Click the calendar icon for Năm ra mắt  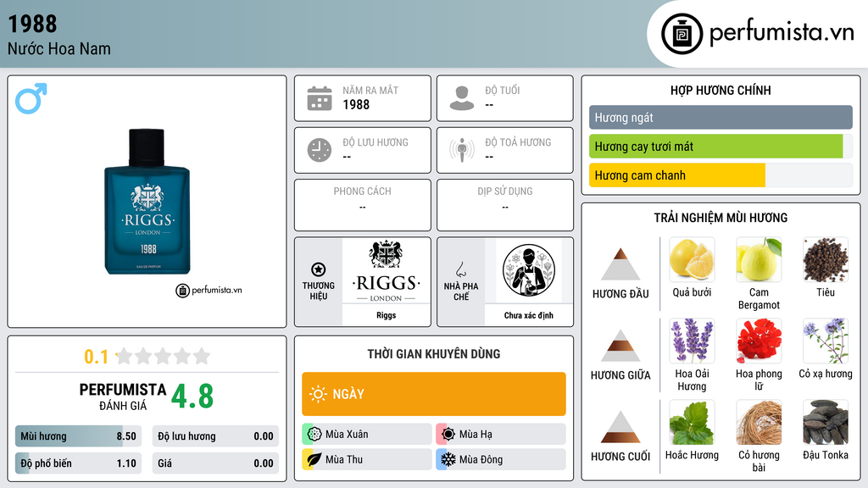pyautogui.click(x=320, y=98)
